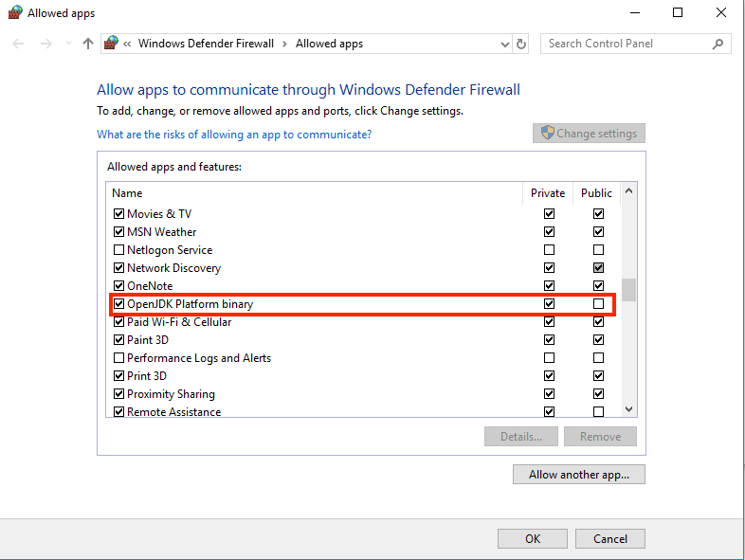Toggle Public for MSN Weather
The image size is (745, 560).
pos(598,232)
